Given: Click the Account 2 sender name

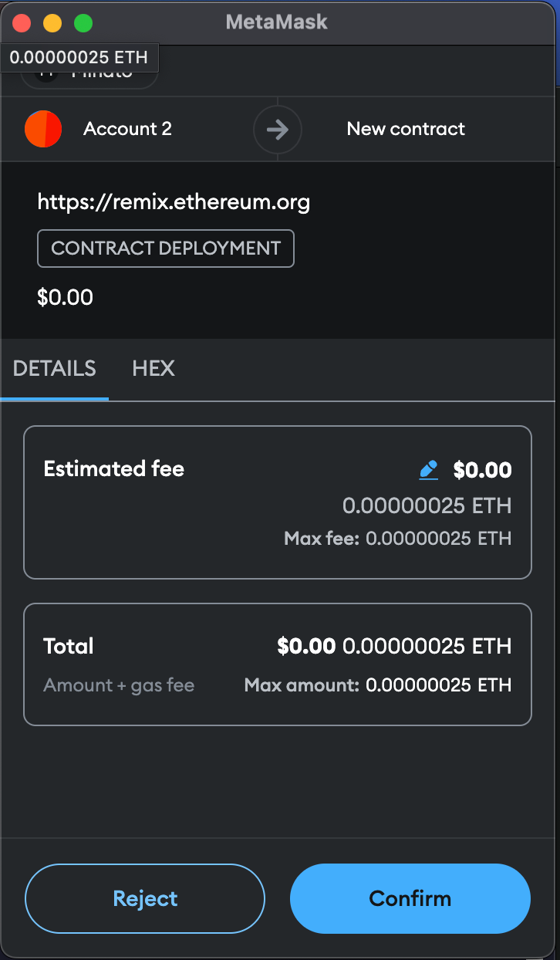Looking at the screenshot, I should [128, 129].
